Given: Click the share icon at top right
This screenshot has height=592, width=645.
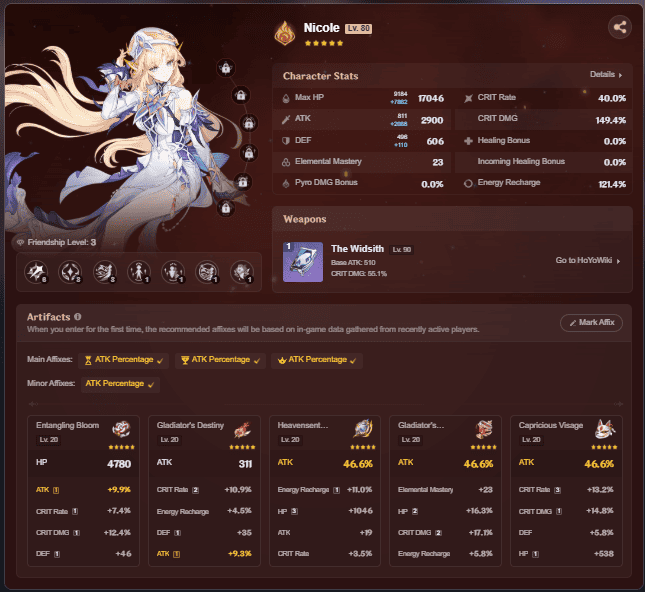Looking at the screenshot, I should 619,28.
